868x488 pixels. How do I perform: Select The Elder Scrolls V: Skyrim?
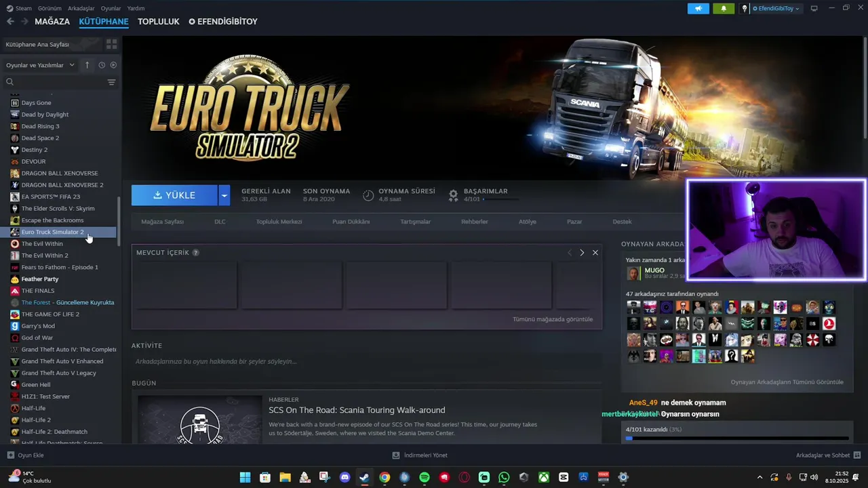pyautogui.click(x=59, y=209)
